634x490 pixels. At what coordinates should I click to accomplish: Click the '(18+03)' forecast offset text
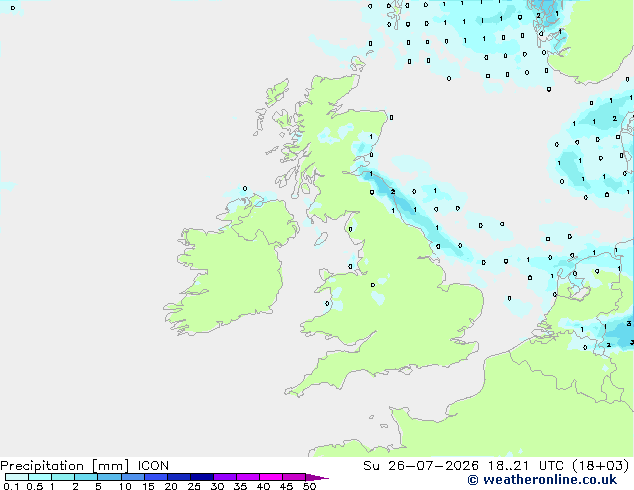pyautogui.click(x=601, y=466)
